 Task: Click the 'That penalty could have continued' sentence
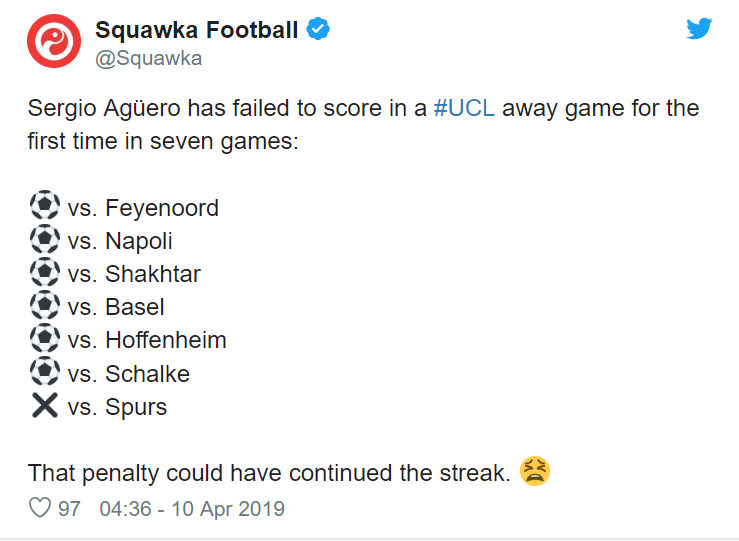tap(269, 473)
